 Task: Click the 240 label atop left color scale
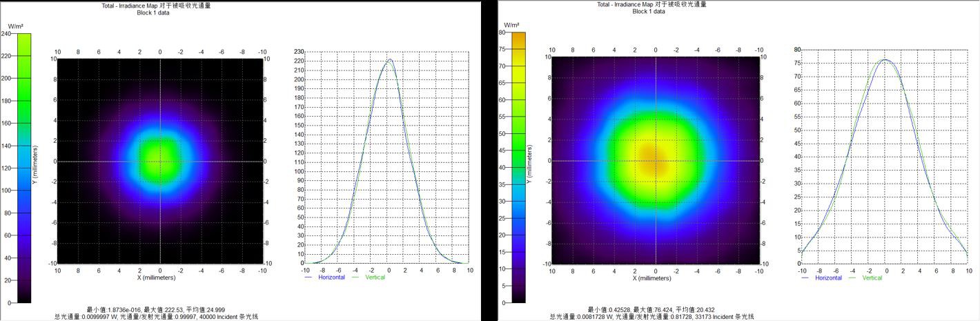[6, 34]
